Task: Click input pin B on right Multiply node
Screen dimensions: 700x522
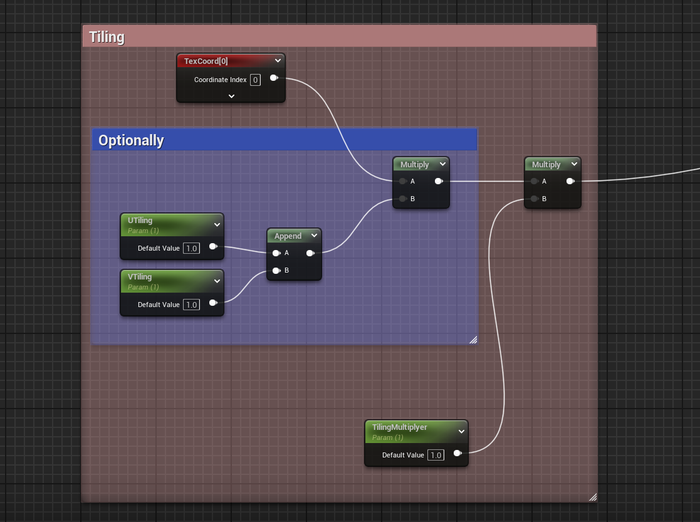Action: [x=534, y=199]
